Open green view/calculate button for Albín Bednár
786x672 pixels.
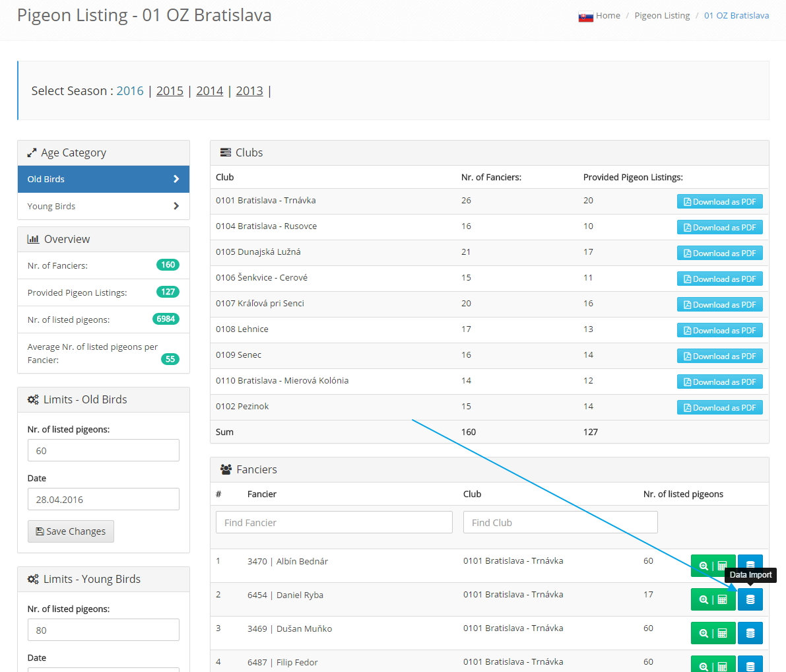[713, 566]
